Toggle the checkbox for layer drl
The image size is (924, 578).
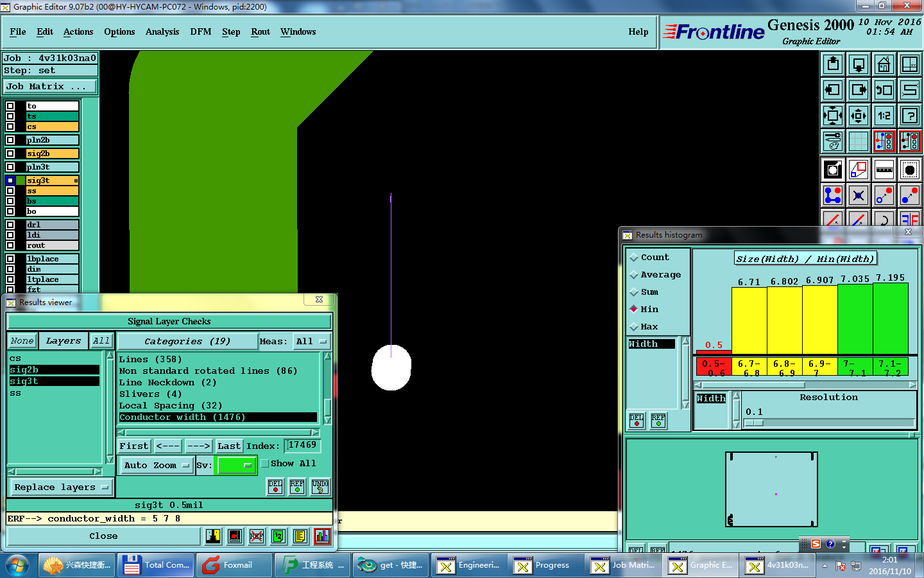[x=10, y=225]
